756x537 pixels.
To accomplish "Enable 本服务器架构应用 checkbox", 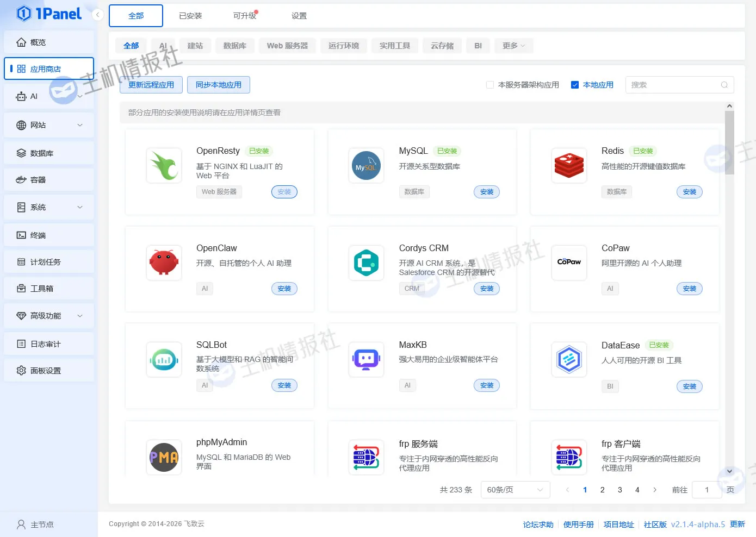I will click(490, 85).
